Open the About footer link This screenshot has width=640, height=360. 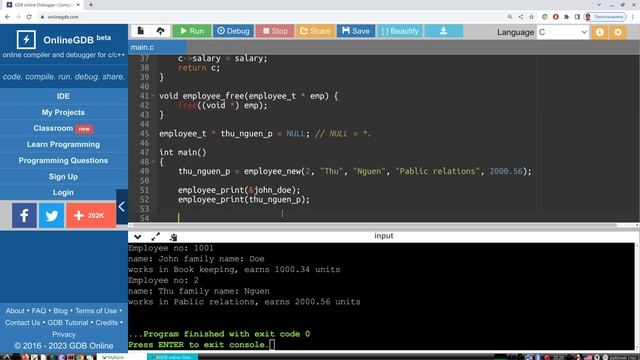click(x=15, y=311)
